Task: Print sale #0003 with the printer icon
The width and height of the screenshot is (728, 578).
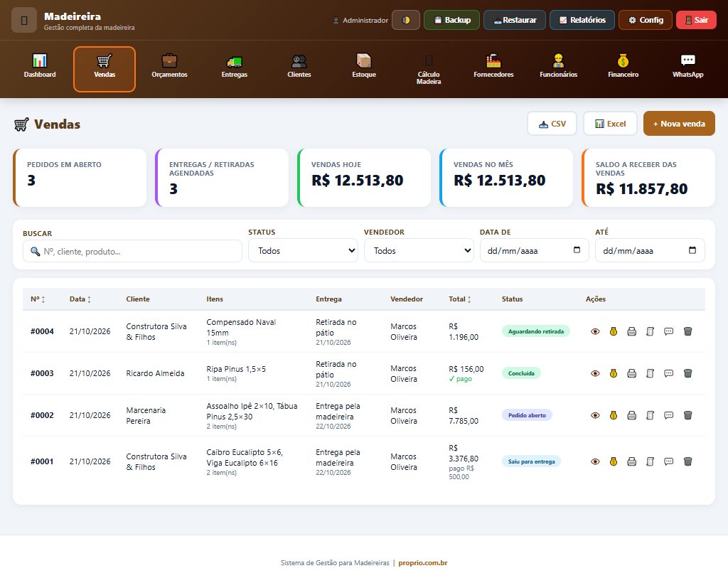Action: [x=631, y=373]
